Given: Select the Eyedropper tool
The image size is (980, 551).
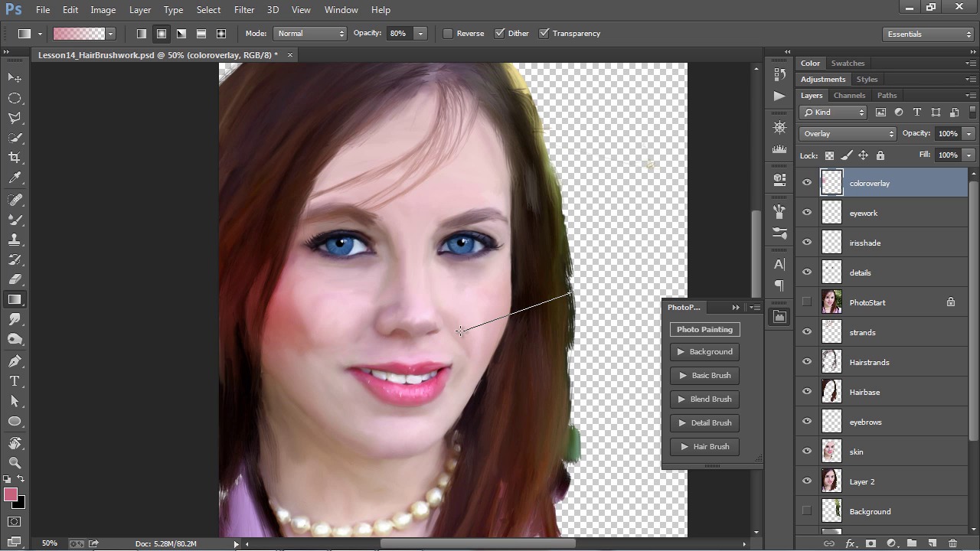Looking at the screenshot, I should (x=15, y=178).
